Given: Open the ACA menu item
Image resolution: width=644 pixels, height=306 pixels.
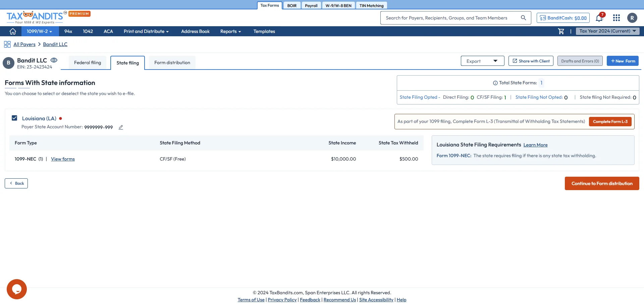Looking at the screenshot, I should click(x=108, y=31).
